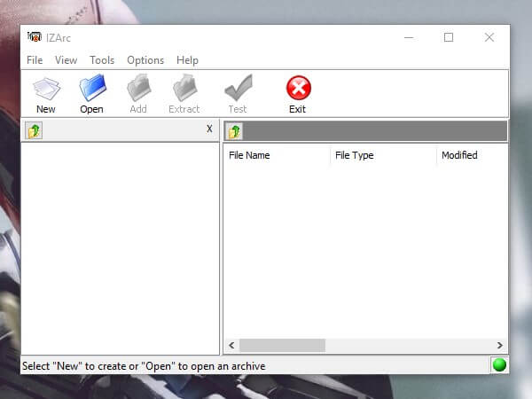
Task: Open the File menu
Action: (x=35, y=60)
